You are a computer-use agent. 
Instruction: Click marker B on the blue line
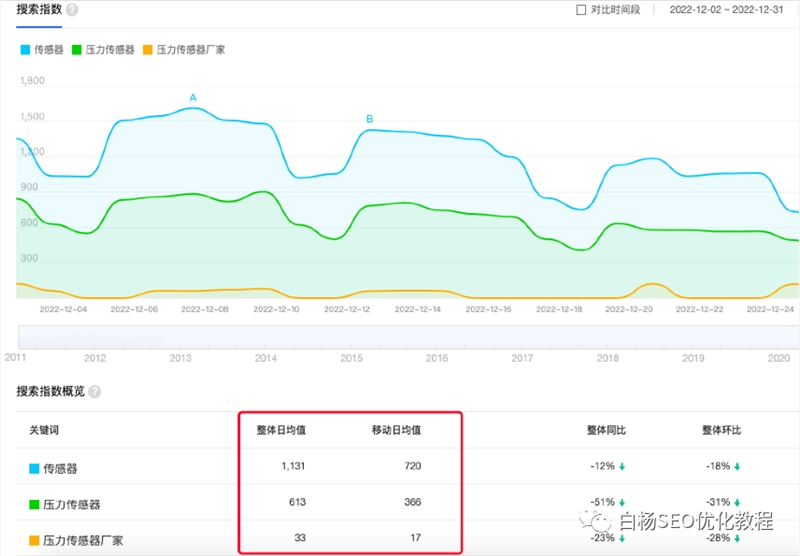tap(369, 119)
